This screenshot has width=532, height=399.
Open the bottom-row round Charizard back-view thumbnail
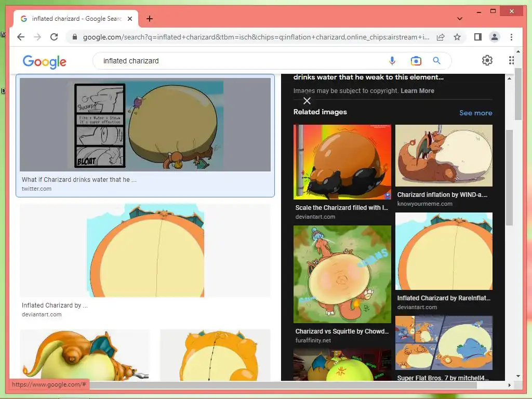(215, 354)
